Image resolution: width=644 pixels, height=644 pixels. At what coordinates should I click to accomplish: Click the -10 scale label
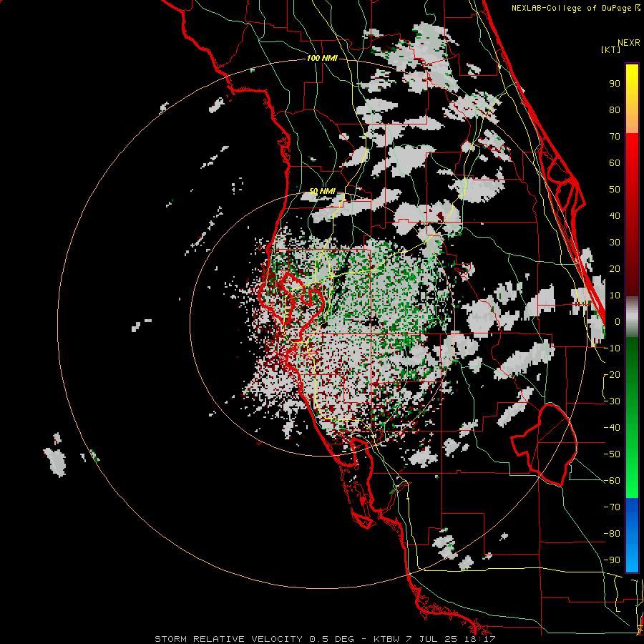[x=613, y=348]
